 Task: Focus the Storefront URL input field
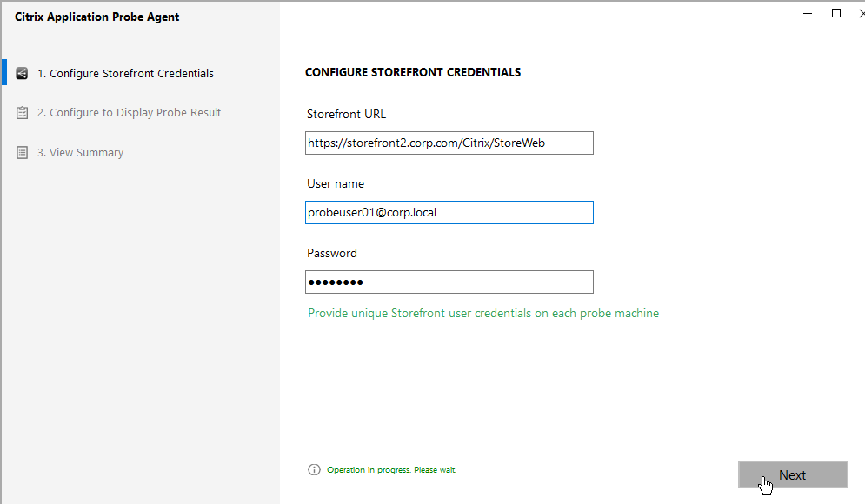449,143
